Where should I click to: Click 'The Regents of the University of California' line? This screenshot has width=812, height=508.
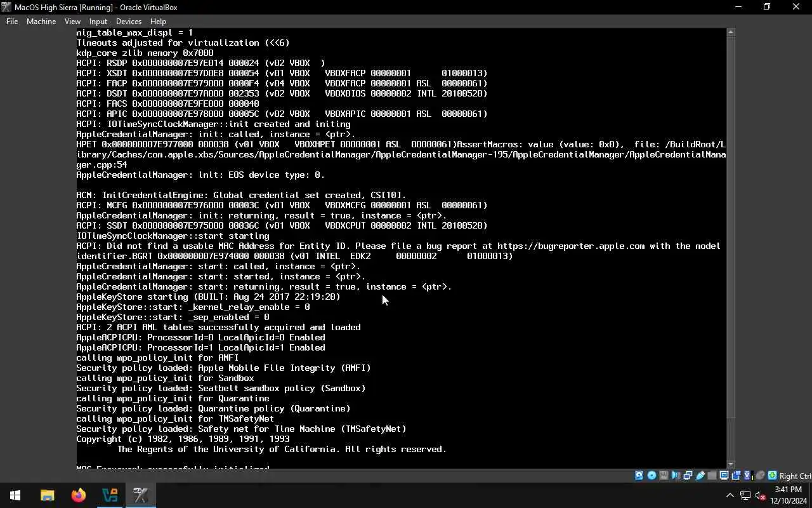[x=282, y=449]
